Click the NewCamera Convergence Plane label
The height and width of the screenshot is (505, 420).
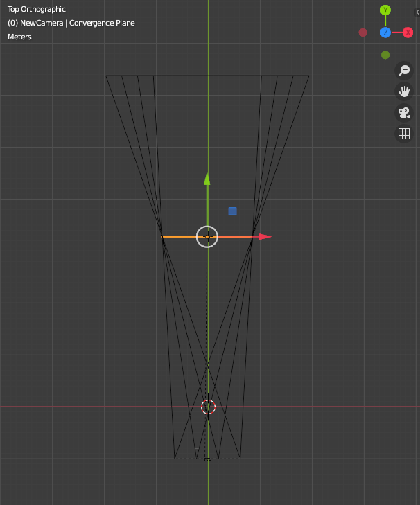[71, 23]
